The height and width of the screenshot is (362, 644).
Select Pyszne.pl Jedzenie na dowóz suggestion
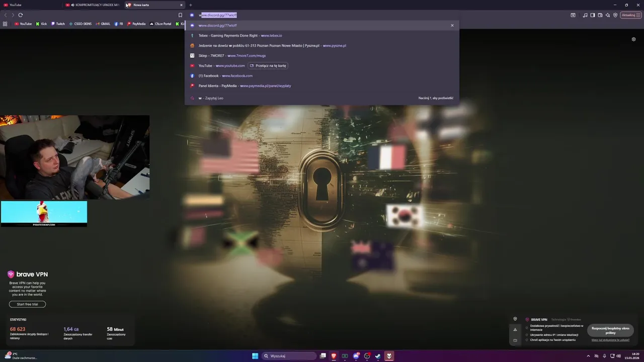(x=322, y=46)
